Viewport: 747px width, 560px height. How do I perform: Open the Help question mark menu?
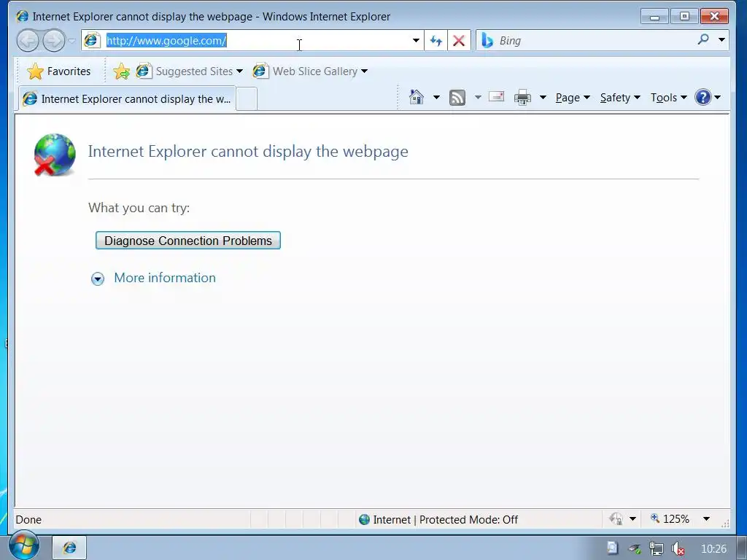[x=708, y=98]
